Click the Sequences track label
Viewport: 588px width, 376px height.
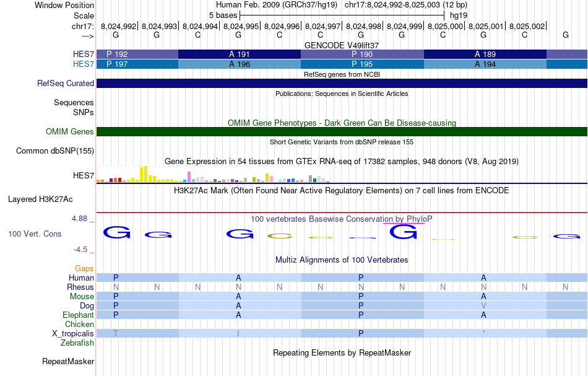pyautogui.click(x=74, y=102)
